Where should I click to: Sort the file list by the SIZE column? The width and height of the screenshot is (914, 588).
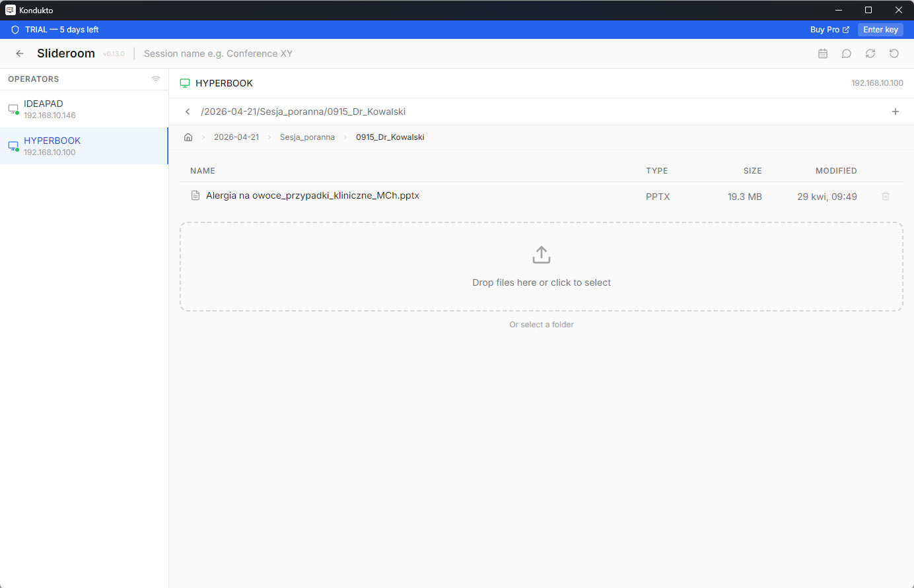click(753, 171)
